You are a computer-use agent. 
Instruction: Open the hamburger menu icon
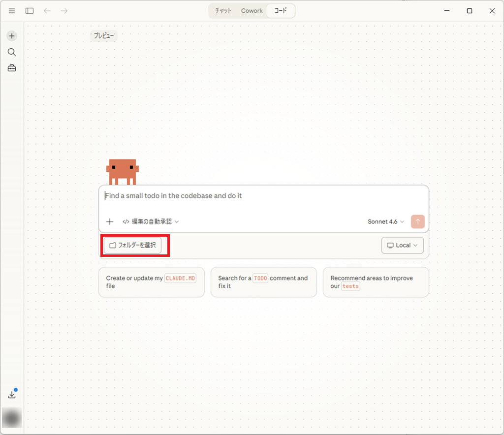[12, 11]
